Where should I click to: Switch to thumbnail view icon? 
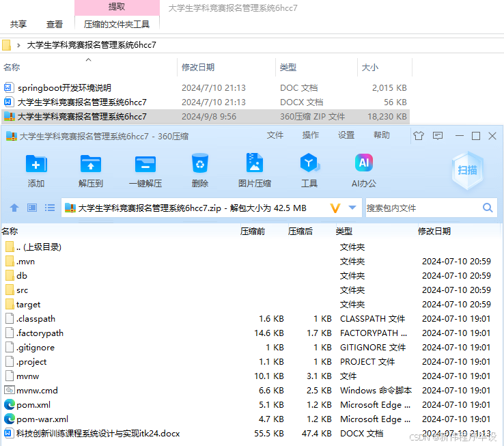tap(32, 208)
